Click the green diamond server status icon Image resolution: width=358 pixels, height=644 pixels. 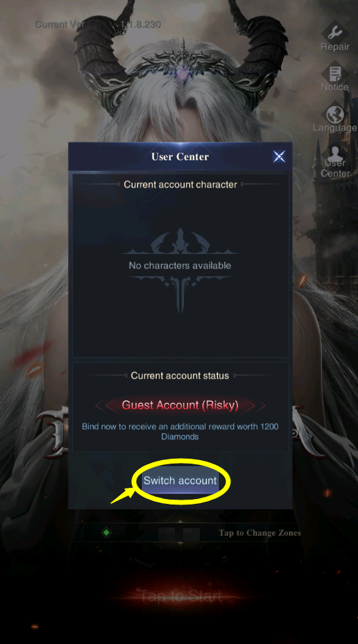click(x=106, y=533)
